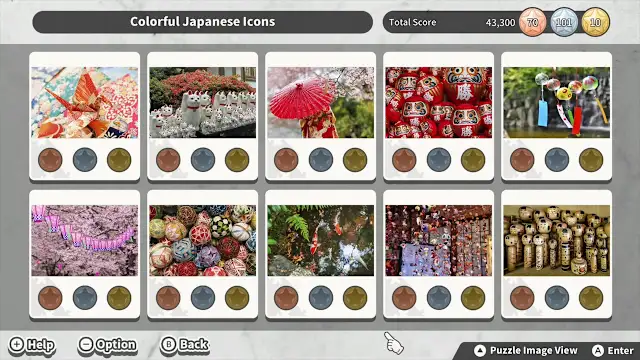This screenshot has height=360, width=640.
Task: Click bronze medal under temari balls puzzle
Action: pos(168,298)
